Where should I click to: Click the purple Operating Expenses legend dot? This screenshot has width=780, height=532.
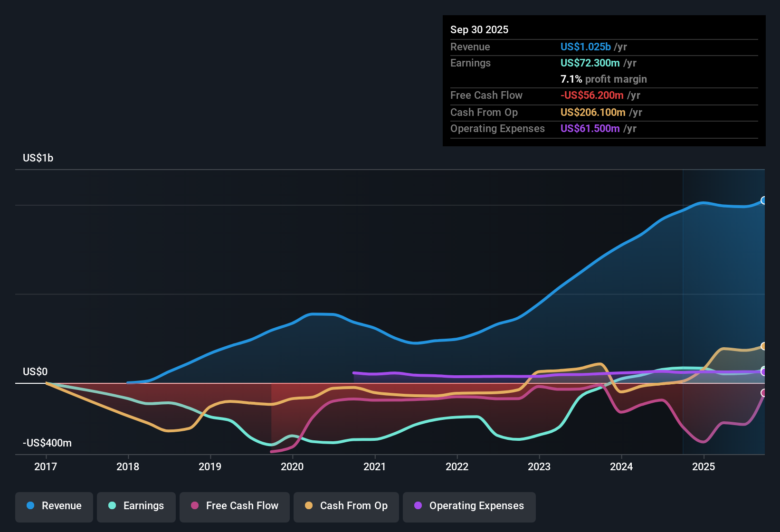click(417, 506)
